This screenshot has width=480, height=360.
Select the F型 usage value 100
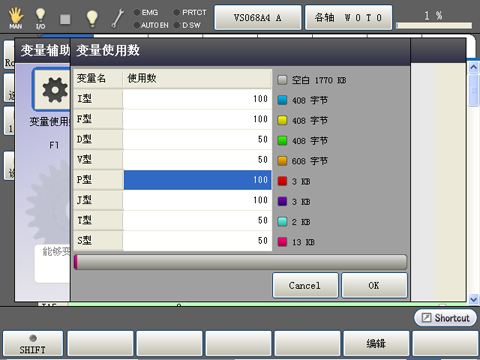point(197,119)
